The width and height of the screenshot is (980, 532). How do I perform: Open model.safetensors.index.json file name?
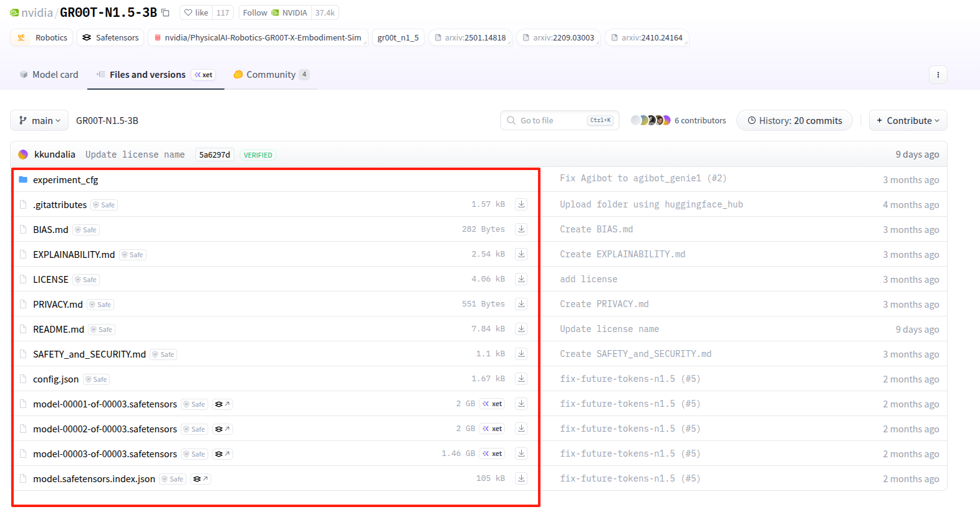(94, 478)
